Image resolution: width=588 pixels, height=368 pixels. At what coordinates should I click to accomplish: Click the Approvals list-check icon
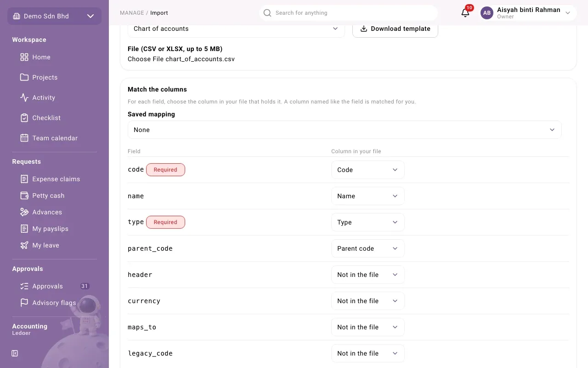[x=24, y=286]
